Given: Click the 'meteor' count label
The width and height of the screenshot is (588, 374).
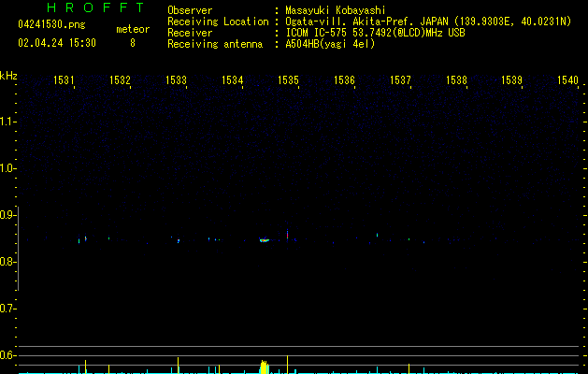Looking at the screenshot, I should tap(133, 29).
